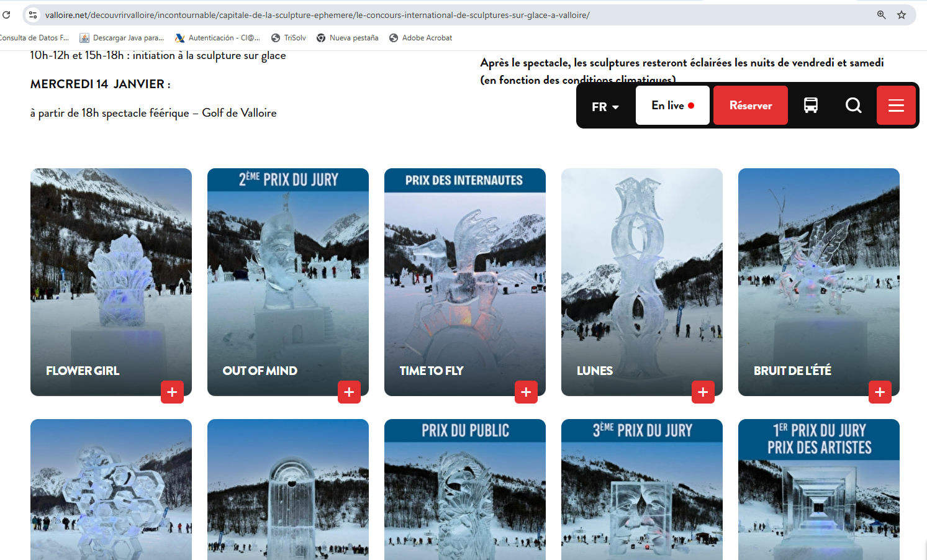This screenshot has width=927, height=560.
Task: Click the En live button
Action: (672, 106)
